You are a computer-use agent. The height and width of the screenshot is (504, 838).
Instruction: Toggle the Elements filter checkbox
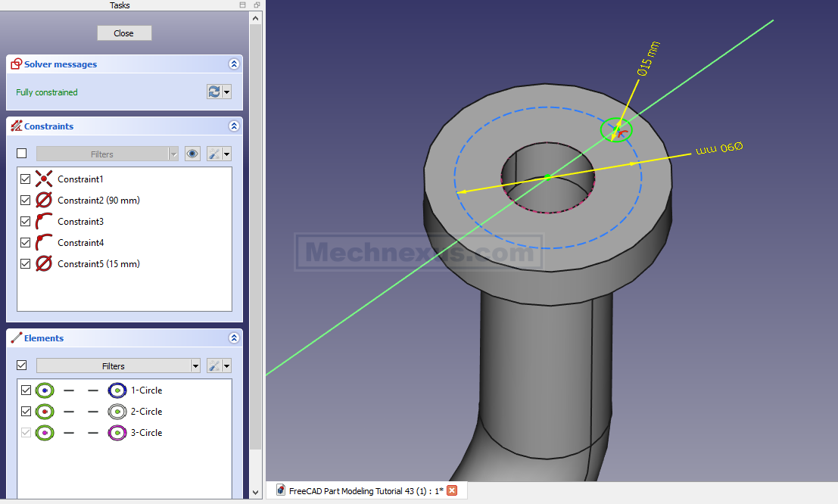[x=22, y=366]
